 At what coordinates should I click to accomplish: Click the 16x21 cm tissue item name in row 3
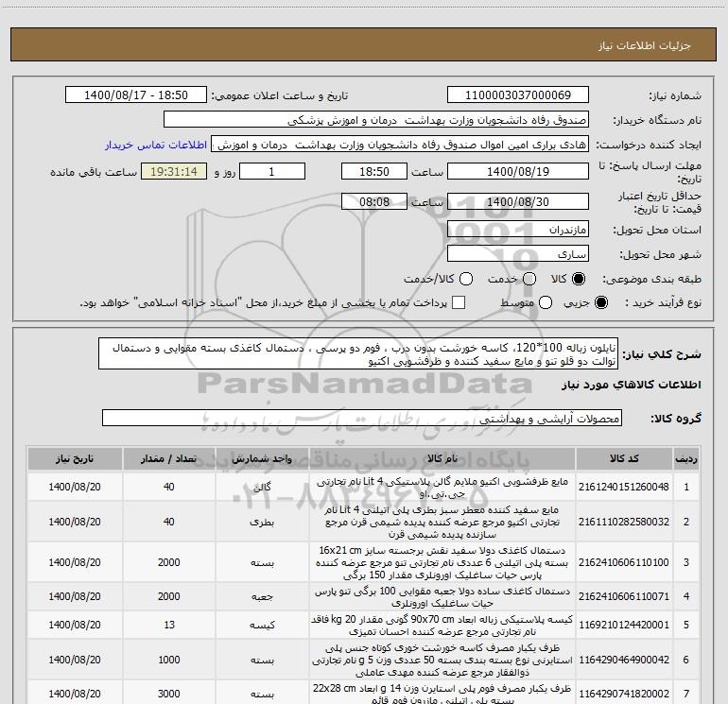[x=442, y=562]
